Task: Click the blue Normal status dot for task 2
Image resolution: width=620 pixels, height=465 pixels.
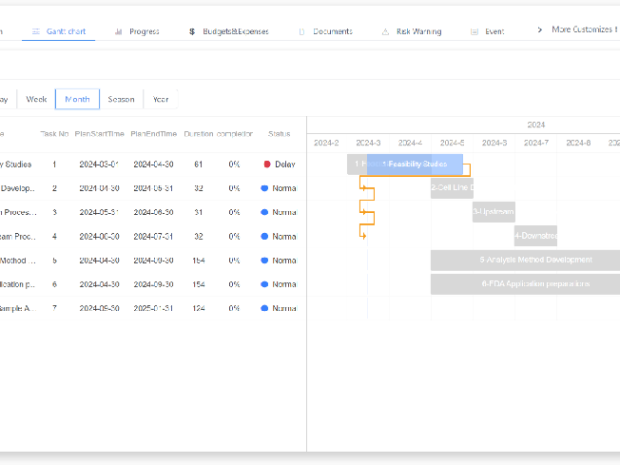Action: click(x=264, y=188)
